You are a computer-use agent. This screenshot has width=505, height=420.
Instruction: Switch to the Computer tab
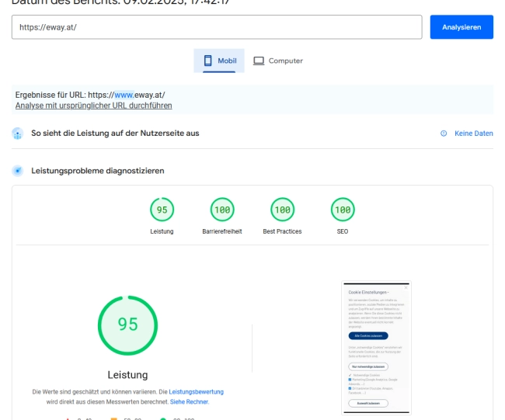pyautogui.click(x=278, y=61)
